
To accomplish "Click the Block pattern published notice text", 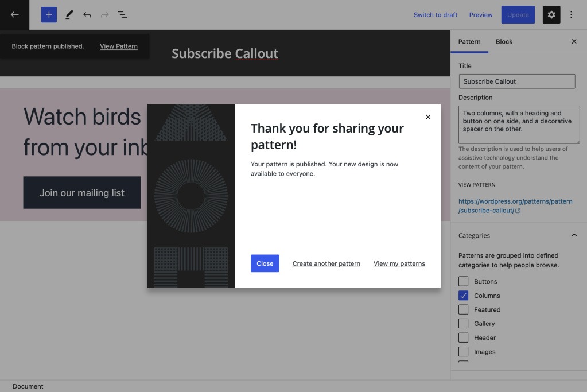I will click(x=48, y=46).
